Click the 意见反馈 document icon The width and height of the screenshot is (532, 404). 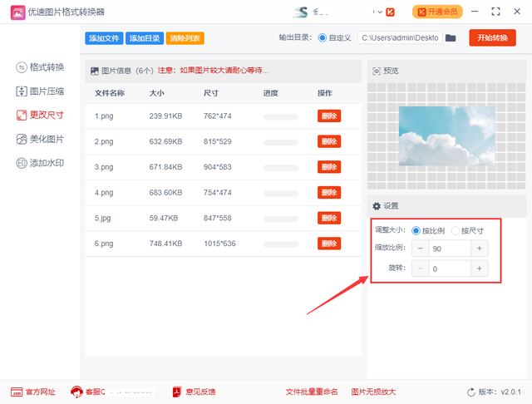(177, 392)
